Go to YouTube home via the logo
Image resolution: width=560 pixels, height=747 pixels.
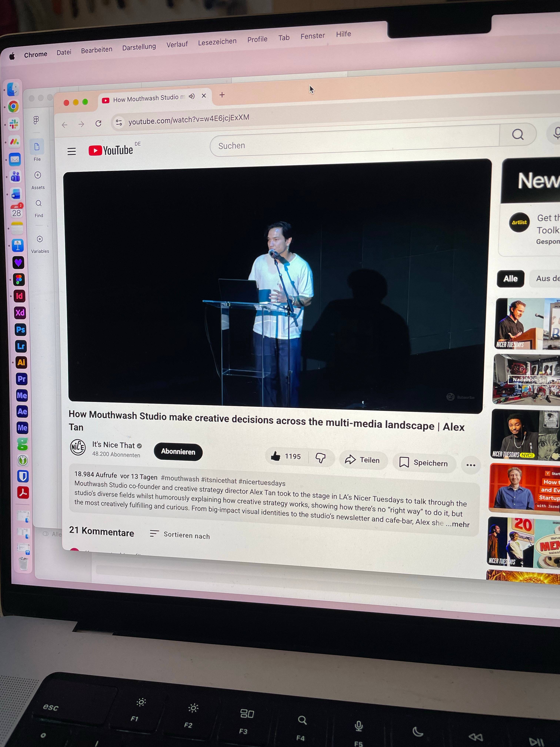tap(111, 150)
